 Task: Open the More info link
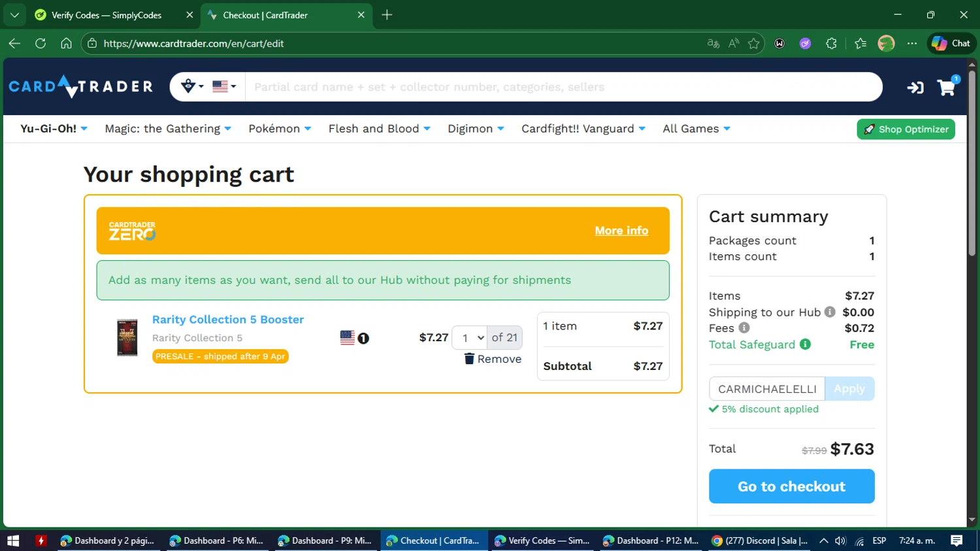click(621, 231)
